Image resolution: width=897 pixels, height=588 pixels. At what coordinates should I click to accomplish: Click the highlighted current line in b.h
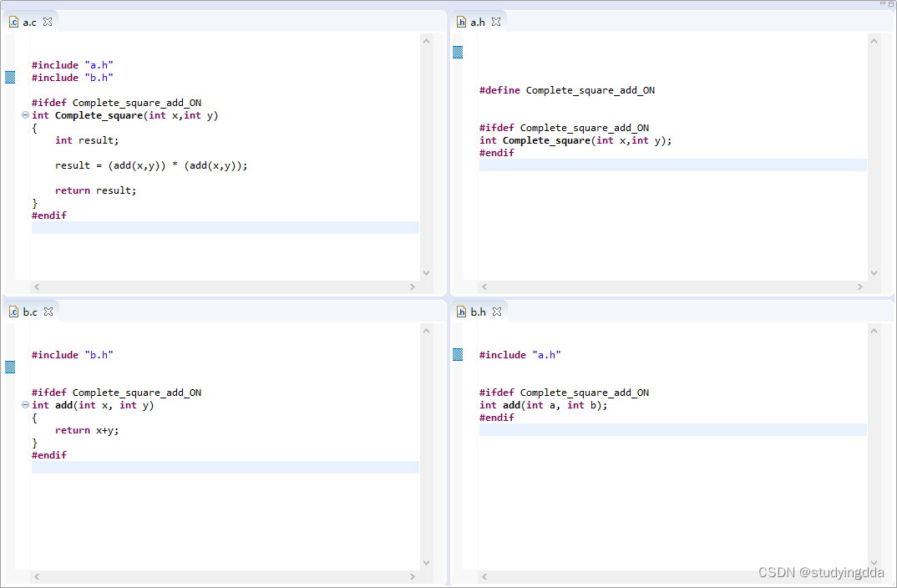tap(673, 430)
